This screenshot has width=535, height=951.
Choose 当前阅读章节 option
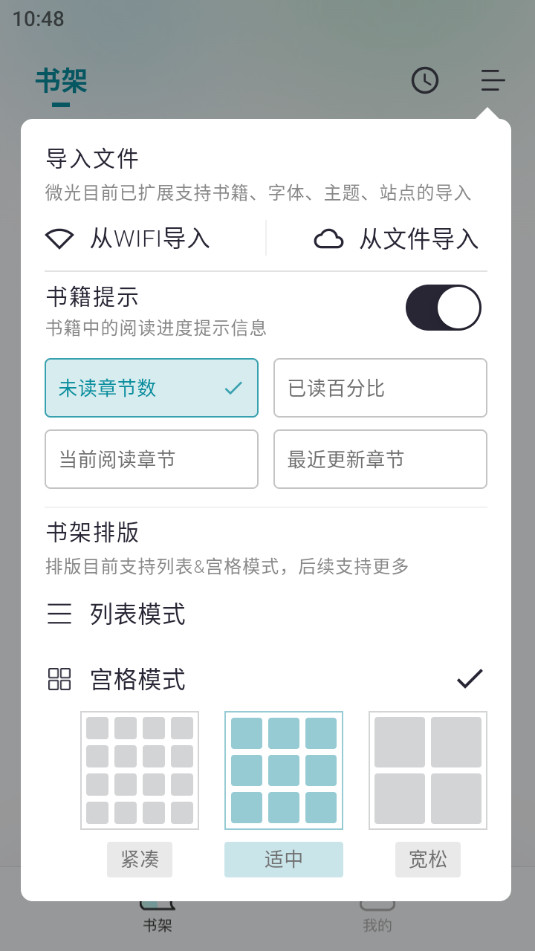pos(152,459)
